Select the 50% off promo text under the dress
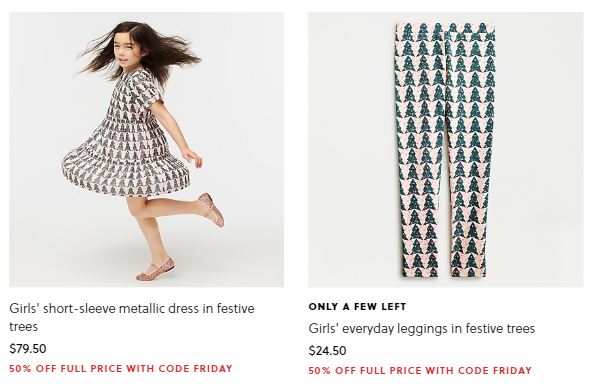This screenshot has height=384, width=591. [121, 368]
